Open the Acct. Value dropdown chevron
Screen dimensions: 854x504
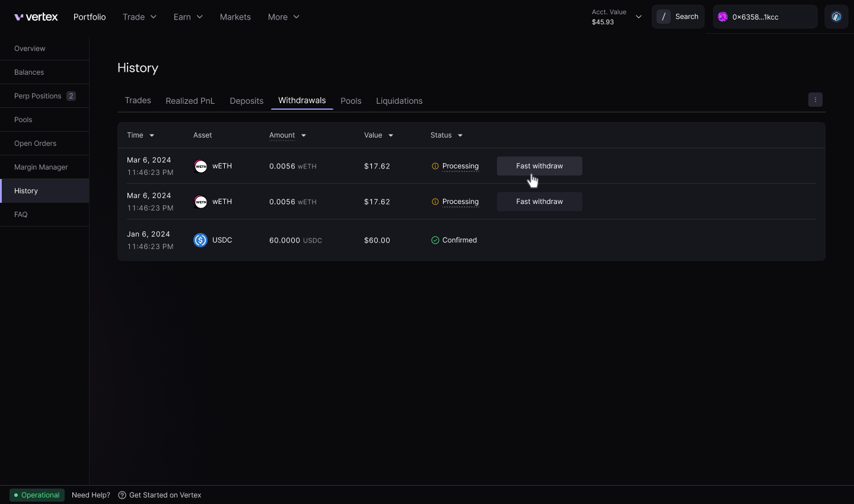(639, 17)
